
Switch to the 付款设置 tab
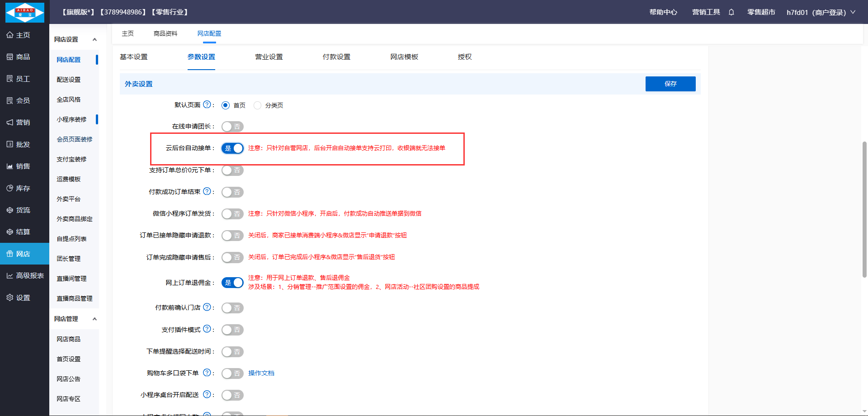point(336,57)
